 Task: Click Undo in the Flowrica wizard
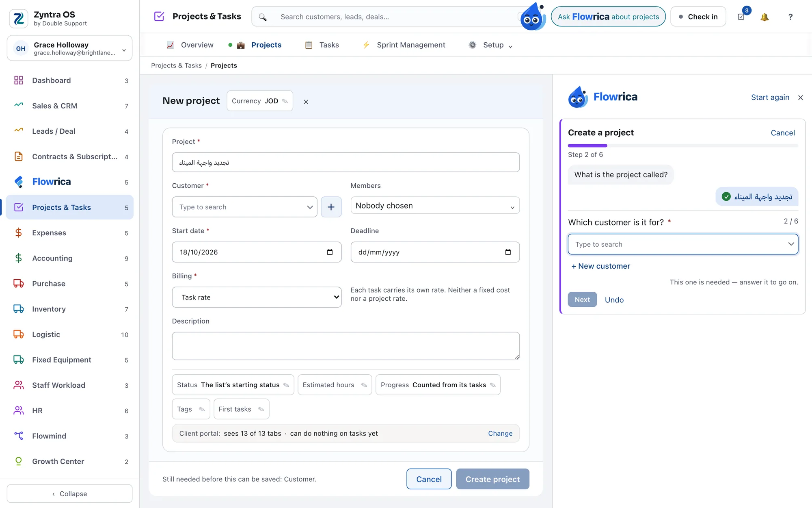click(x=614, y=300)
